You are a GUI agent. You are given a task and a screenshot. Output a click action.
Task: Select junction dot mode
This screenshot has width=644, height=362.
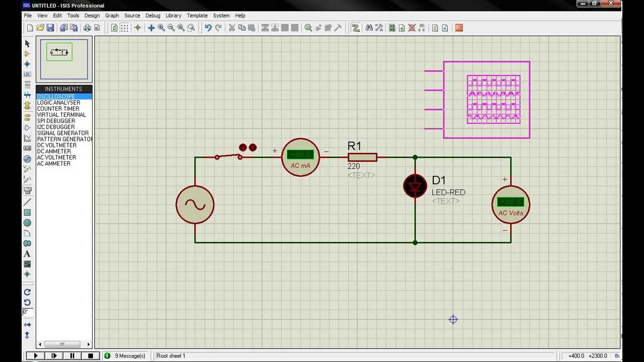click(x=27, y=64)
